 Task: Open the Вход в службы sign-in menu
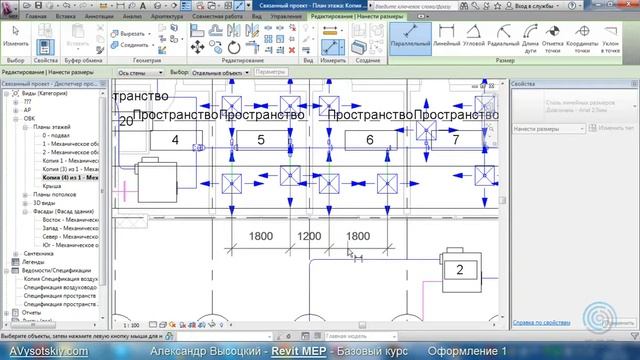tap(533, 6)
